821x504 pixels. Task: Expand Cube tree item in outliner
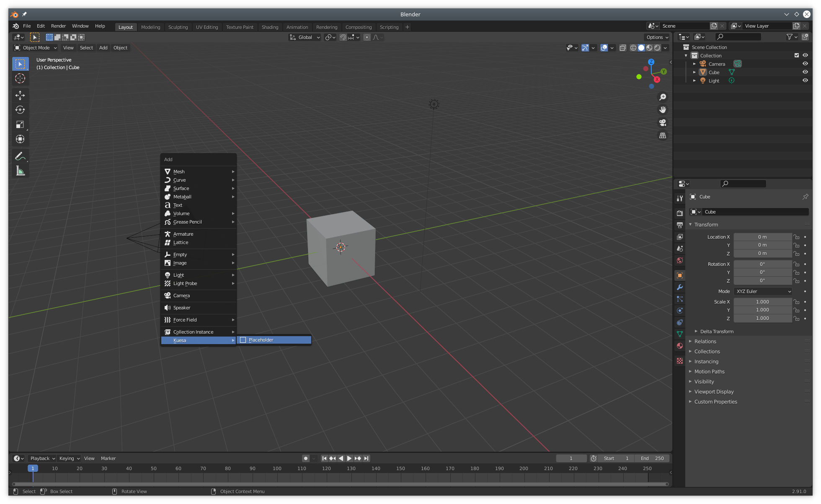coord(694,72)
